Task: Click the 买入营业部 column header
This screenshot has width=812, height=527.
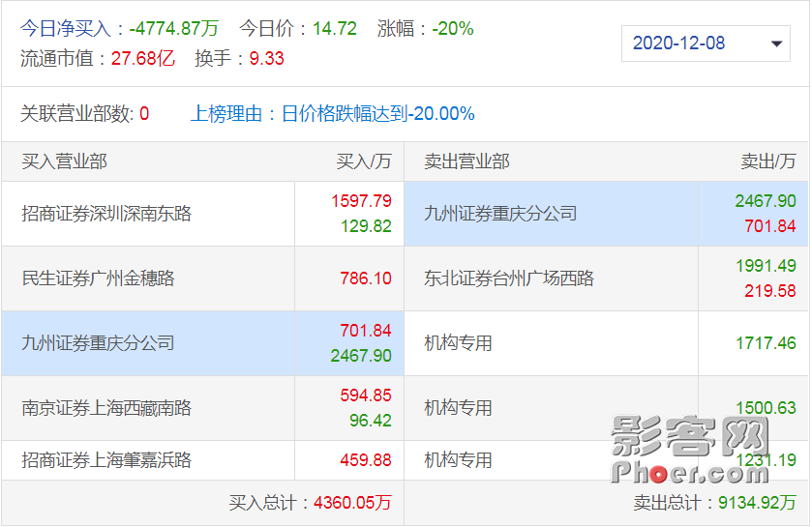Action: [x=64, y=161]
